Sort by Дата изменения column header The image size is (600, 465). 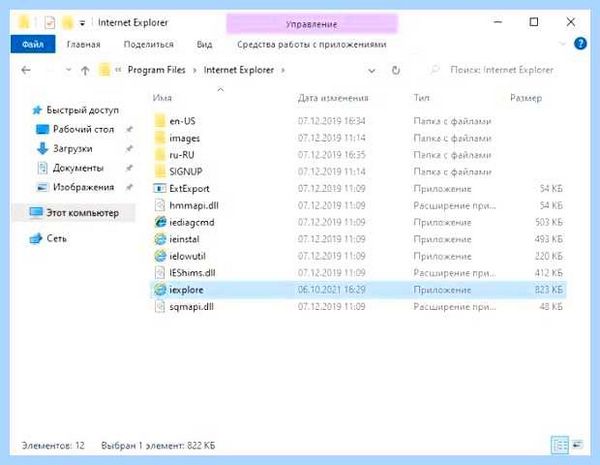pos(333,98)
